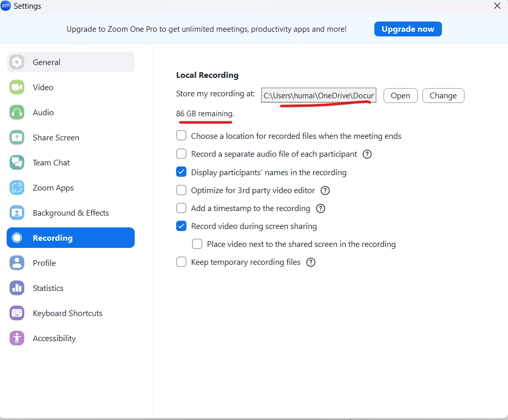The width and height of the screenshot is (508, 420).
Task: Check Add a timestamp to the recording
Action: tap(181, 208)
